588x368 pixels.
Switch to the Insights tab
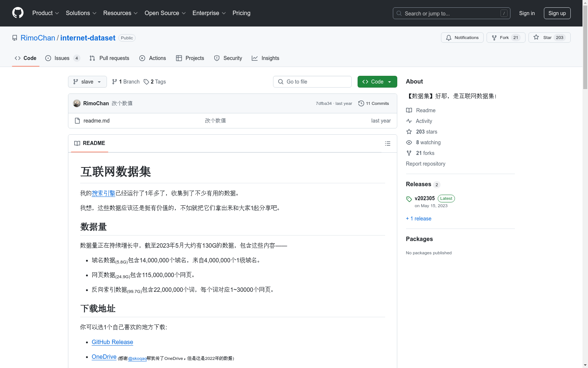point(265,58)
